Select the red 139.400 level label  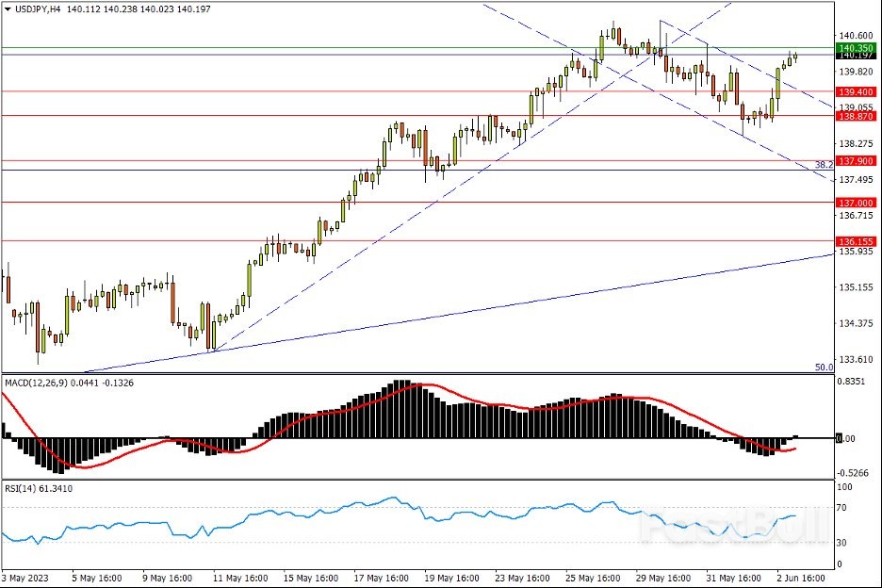click(857, 91)
